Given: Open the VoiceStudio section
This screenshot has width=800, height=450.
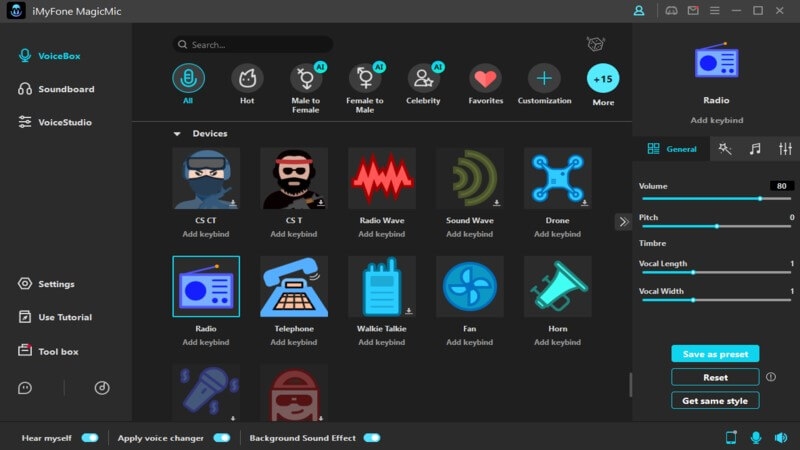Looking at the screenshot, I should (55, 122).
